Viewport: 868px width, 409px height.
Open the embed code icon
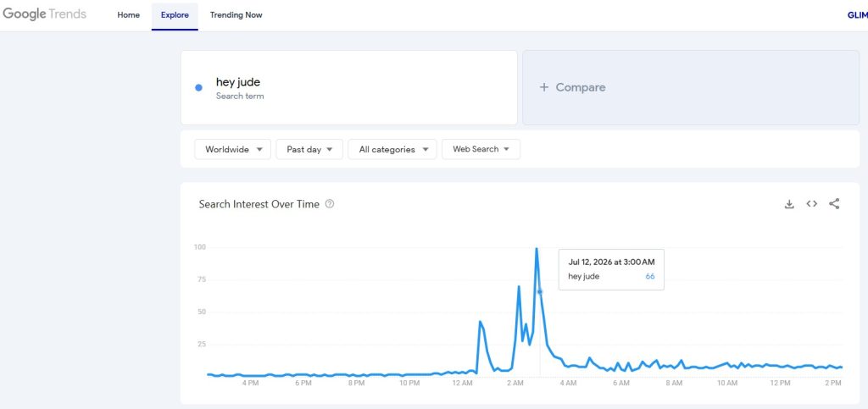pos(811,204)
